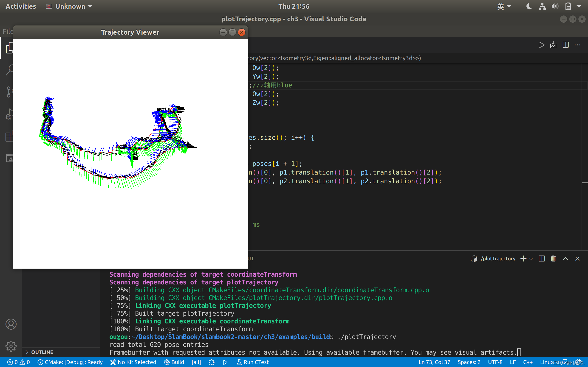
Task: Open editor More Actions ellipsis menu
Action: (577, 45)
